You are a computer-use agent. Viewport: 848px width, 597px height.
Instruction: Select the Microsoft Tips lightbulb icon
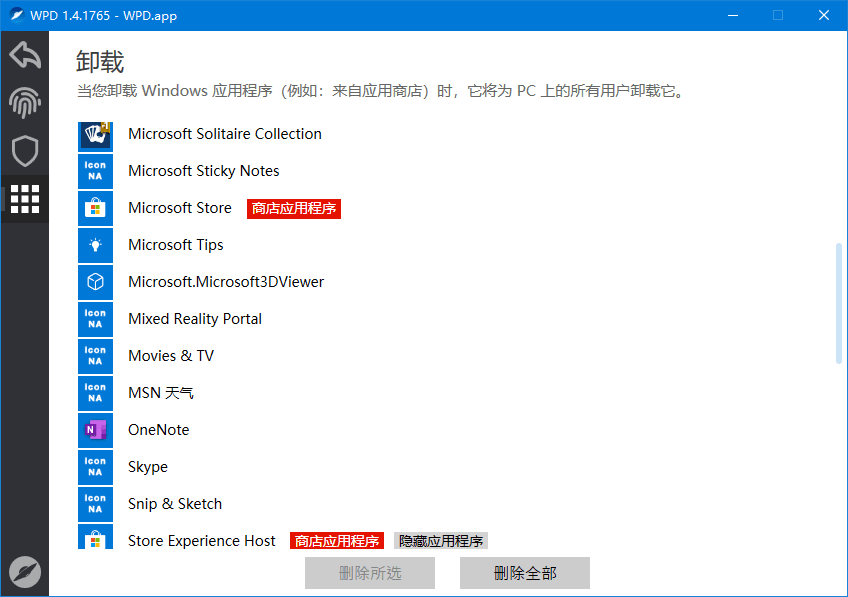pos(95,245)
